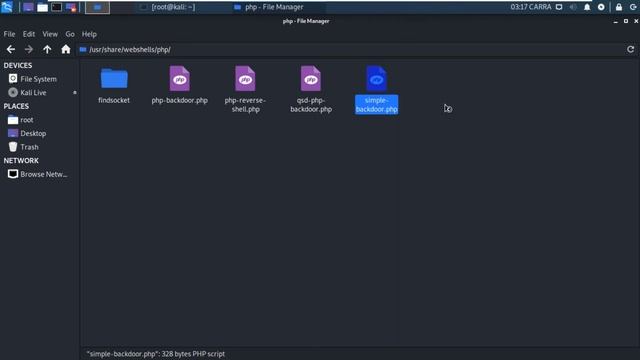Click the power manager circle tray icon
Viewport: 640px width, 360px height.
601,7
